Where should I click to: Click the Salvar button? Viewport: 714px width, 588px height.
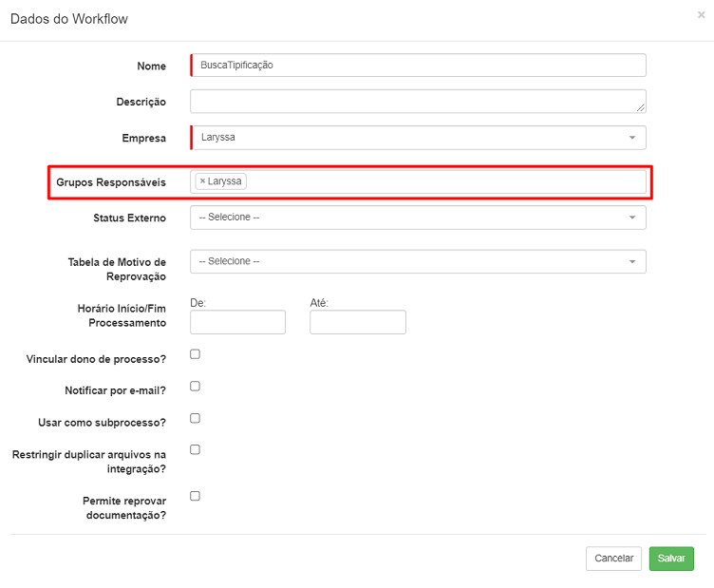671,559
